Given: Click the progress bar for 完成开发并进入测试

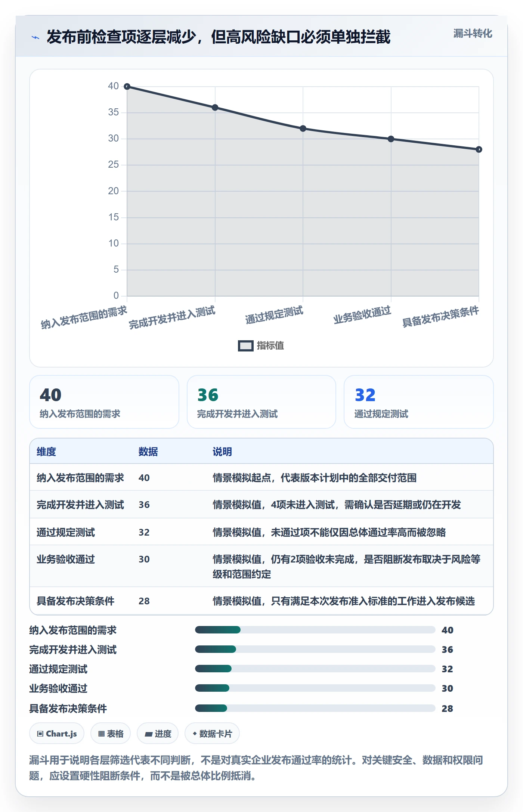Looking at the screenshot, I should 315,650.
